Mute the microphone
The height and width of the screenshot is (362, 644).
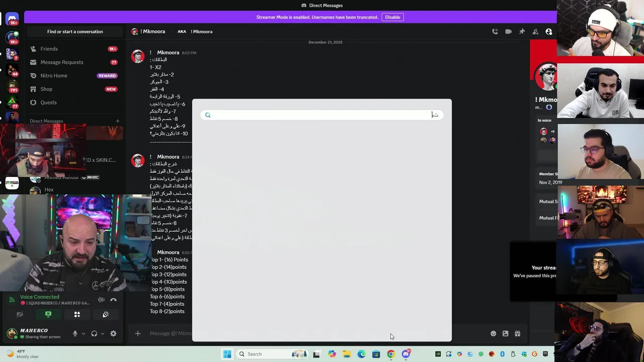[75, 333]
